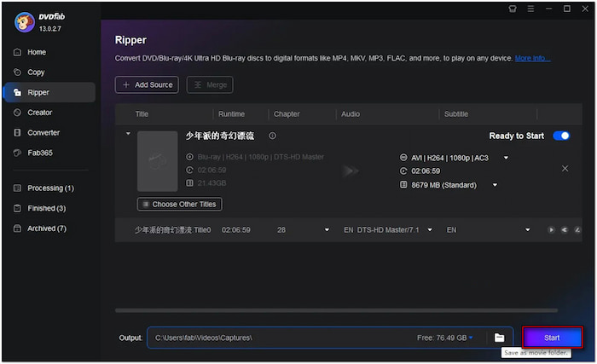The image size is (597, 364).
Task: Click the Blu-ray source disc icon
Action: [x=189, y=157]
